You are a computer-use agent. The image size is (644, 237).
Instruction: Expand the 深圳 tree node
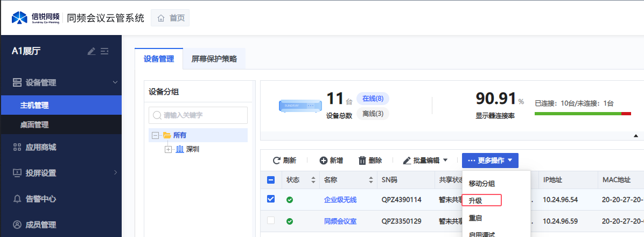pyautogui.click(x=168, y=149)
